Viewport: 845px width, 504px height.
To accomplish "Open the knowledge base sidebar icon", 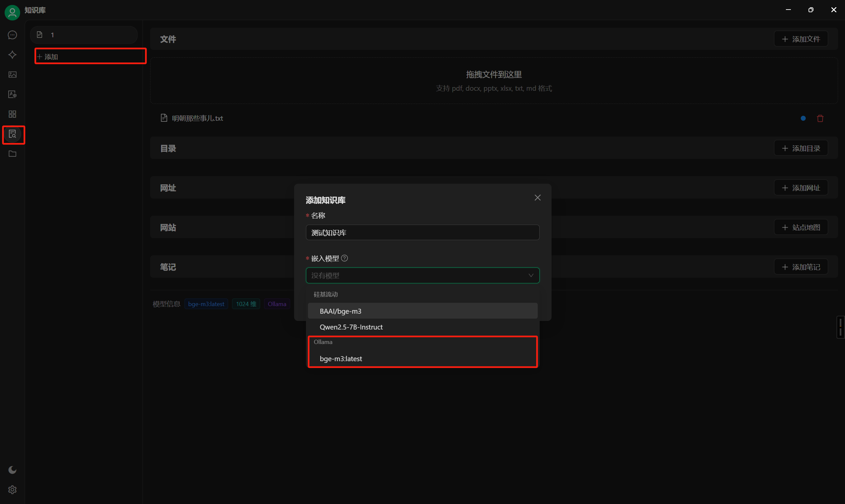I will 13,134.
